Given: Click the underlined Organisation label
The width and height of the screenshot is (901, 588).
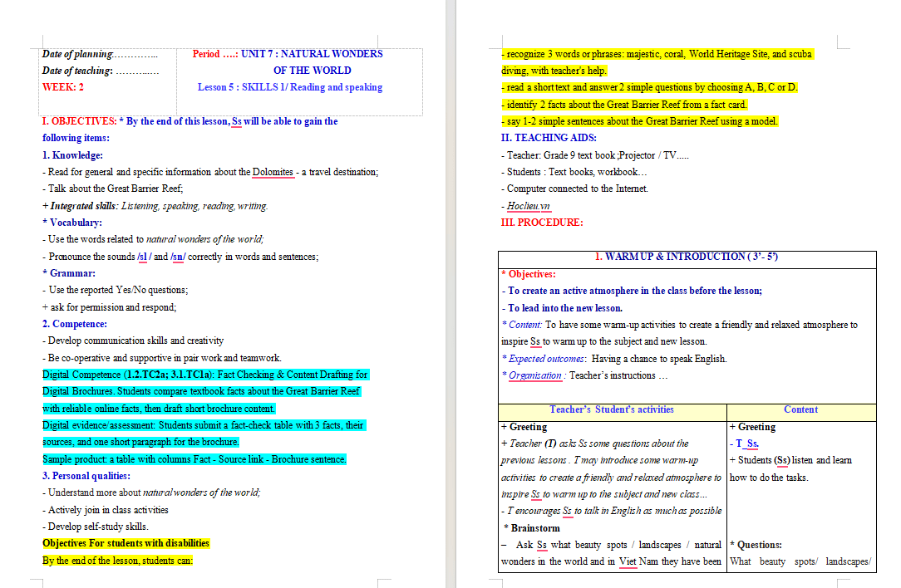Looking at the screenshot, I should point(535,375).
